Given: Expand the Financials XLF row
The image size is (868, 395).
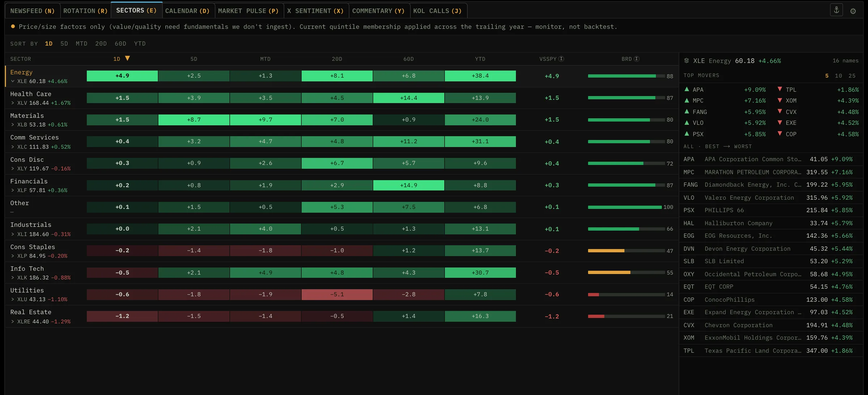Looking at the screenshot, I should pos(13,190).
